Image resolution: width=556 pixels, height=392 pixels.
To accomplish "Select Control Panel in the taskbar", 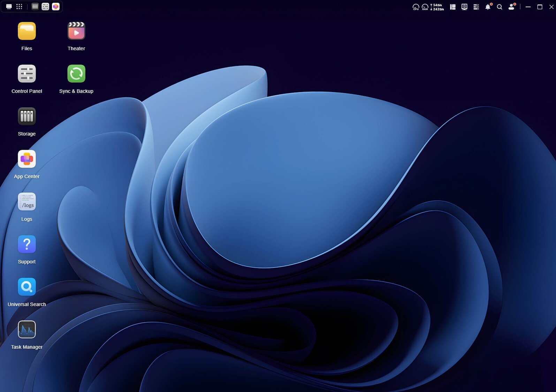I will point(45,7).
